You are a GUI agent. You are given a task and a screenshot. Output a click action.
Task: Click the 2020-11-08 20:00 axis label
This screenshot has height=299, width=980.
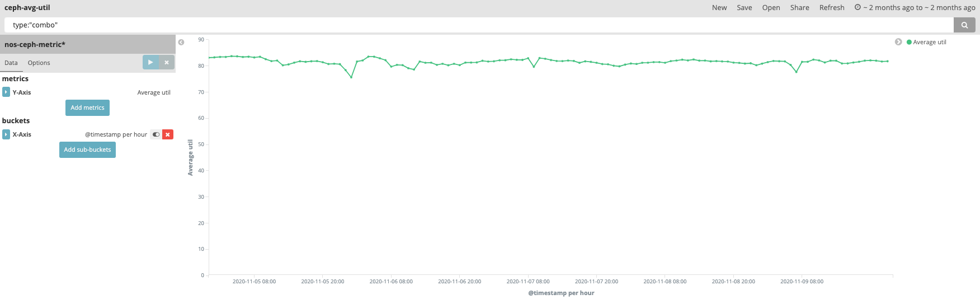click(733, 281)
